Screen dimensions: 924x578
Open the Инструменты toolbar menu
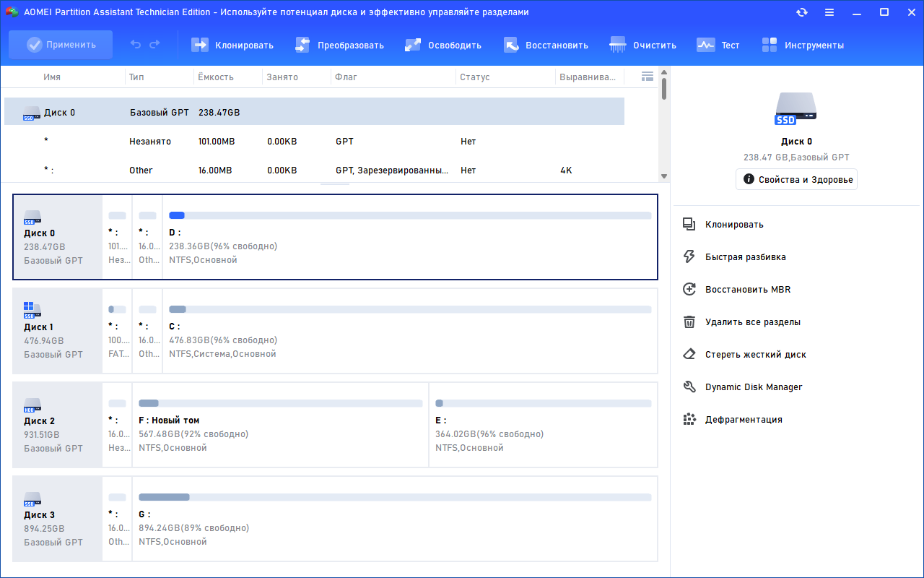coord(803,45)
